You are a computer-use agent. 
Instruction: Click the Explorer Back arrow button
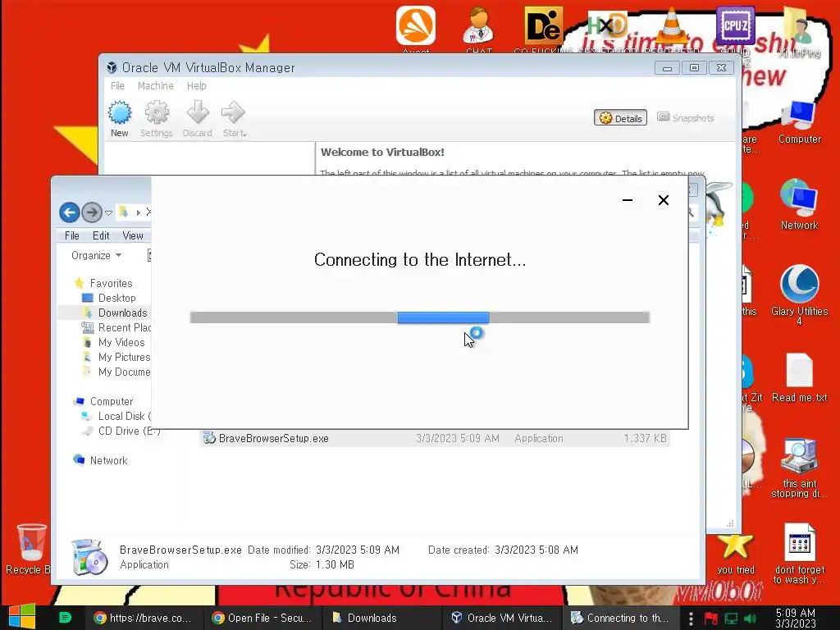click(x=70, y=212)
